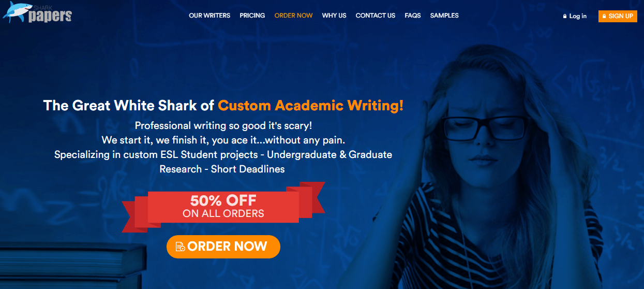Click the document icon in Order Now button
The height and width of the screenshot is (289, 644).
[x=180, y=247]
